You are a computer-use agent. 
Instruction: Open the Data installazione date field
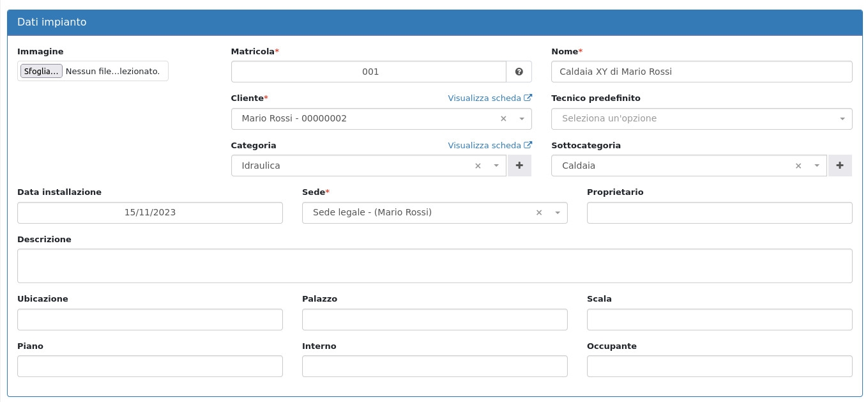click(149, 213)
